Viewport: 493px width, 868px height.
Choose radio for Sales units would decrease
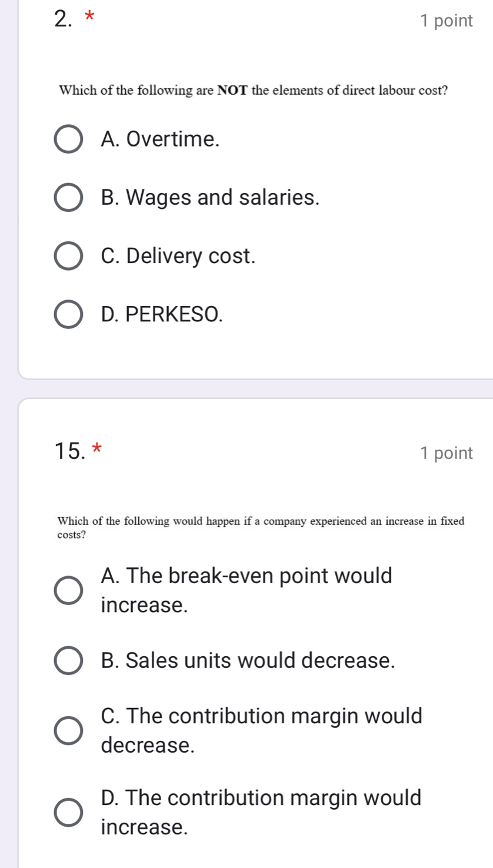point(68,661)
